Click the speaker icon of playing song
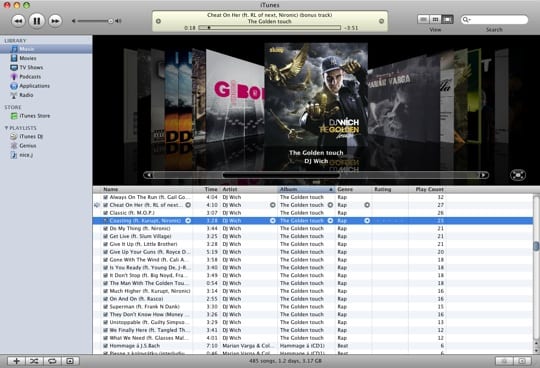 click(97, 205)
